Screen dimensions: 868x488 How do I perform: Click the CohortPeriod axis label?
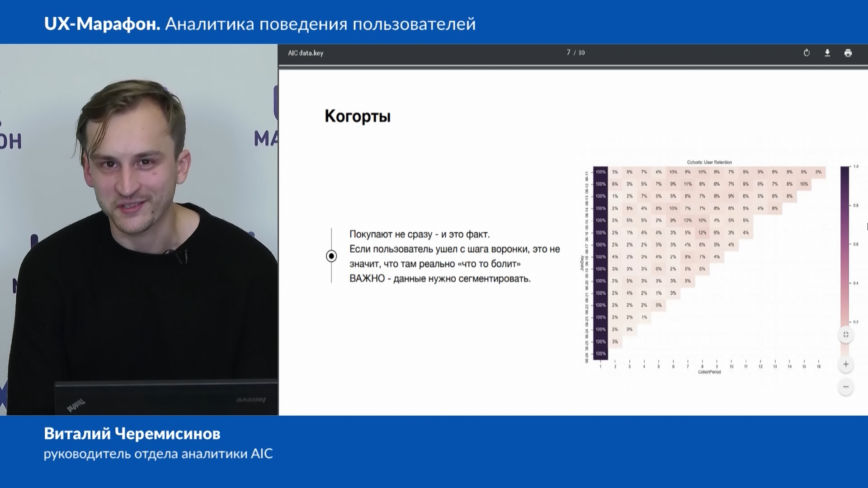pos(709,372)
